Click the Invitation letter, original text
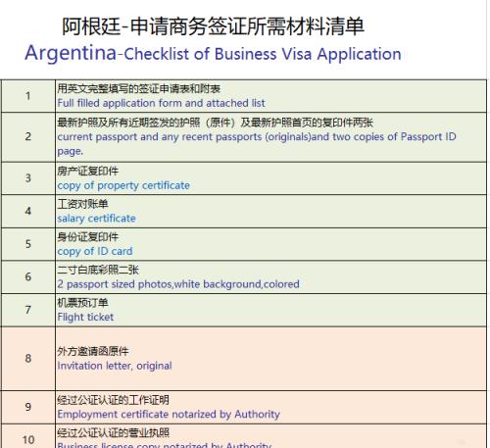The height and width of the screenshot is (448, 490). (115, 366)
